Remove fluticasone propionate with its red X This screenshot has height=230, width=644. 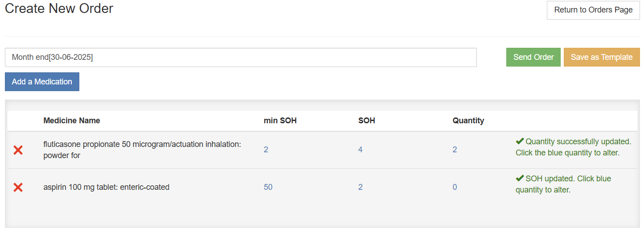(18, 150)
